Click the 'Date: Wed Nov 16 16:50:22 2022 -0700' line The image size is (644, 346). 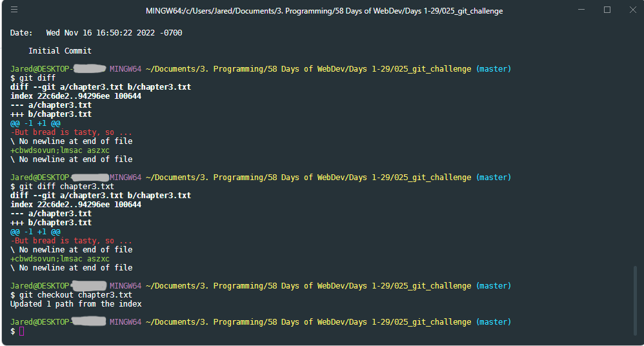pos(96,33)
